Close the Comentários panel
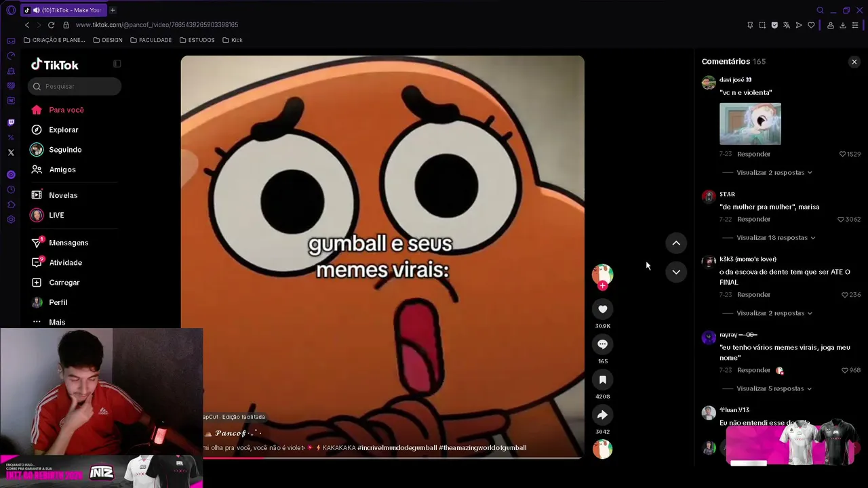 click(x=854, y=62)
